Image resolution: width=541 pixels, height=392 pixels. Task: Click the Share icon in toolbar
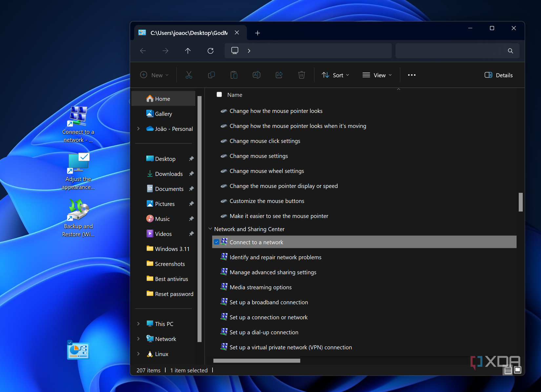279,75
